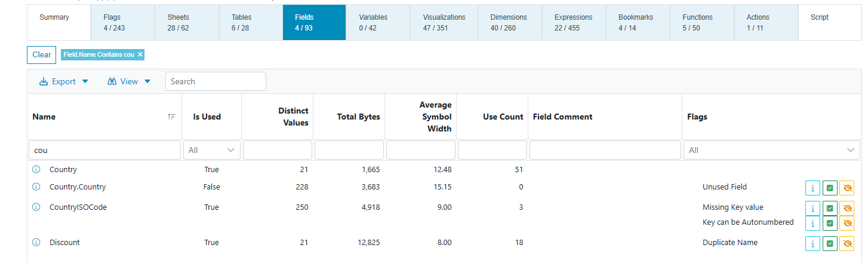868x263 pixels.
Task: Mark Unused Field flag with green checkbox
Action: tap(830, 188)
